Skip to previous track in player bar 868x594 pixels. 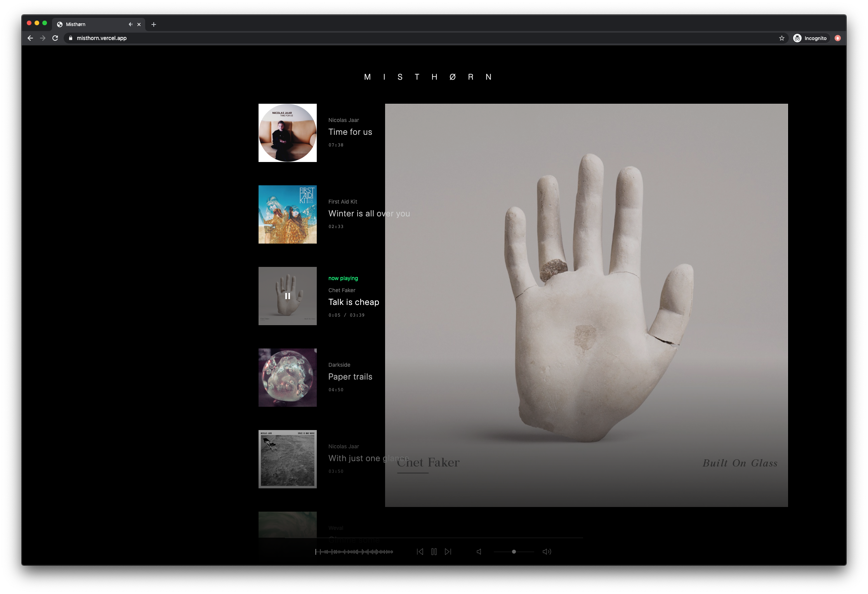[x=420, y=552]
